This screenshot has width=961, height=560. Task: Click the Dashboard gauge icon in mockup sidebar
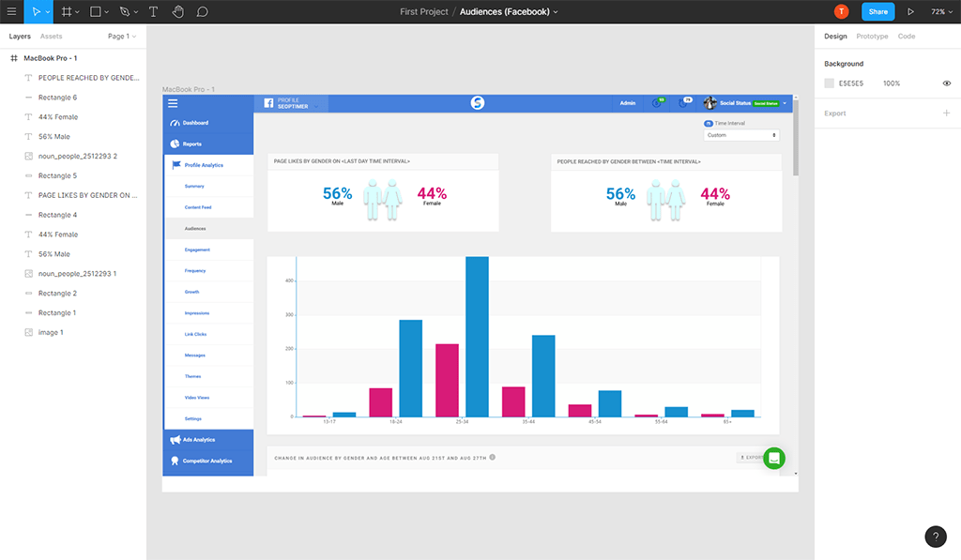pos(175,123)
